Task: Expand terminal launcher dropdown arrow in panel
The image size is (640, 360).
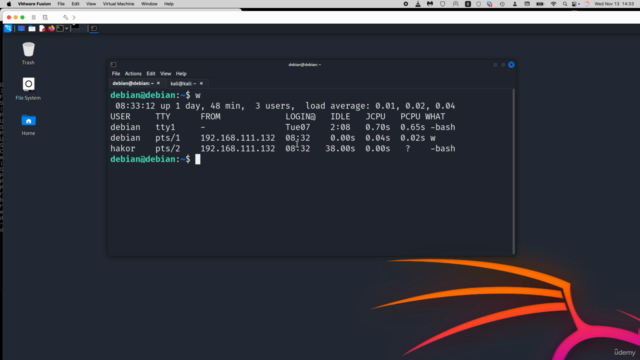Action: coord(67,29)
